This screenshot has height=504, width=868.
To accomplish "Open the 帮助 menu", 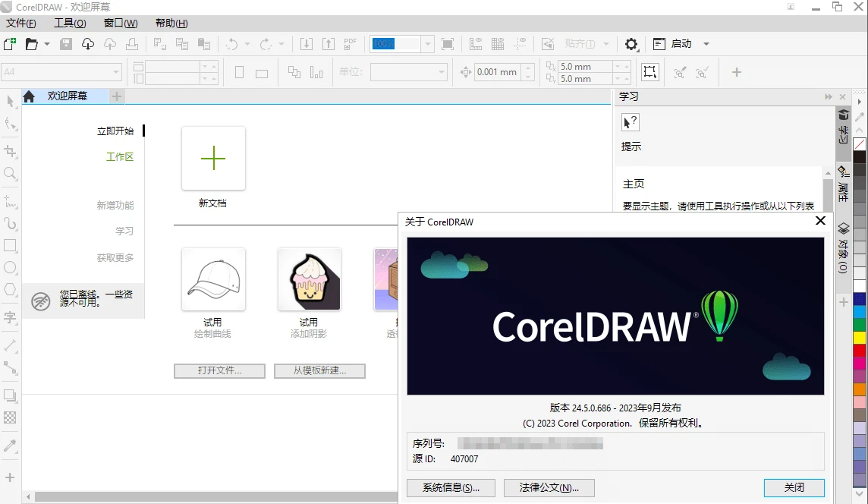I will pyautogui.click(x=171, y=23).
